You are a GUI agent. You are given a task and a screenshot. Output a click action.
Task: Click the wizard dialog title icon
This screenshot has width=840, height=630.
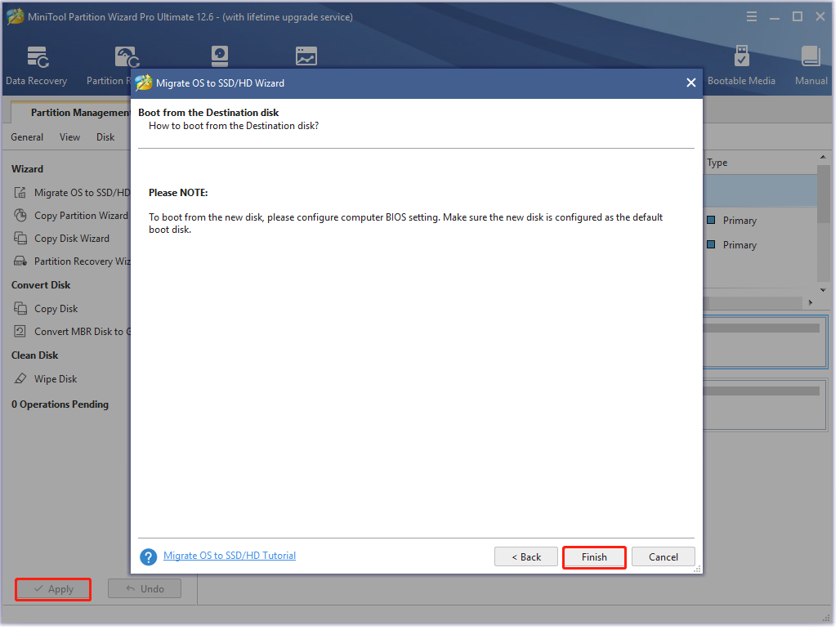[x=145, y=83]
